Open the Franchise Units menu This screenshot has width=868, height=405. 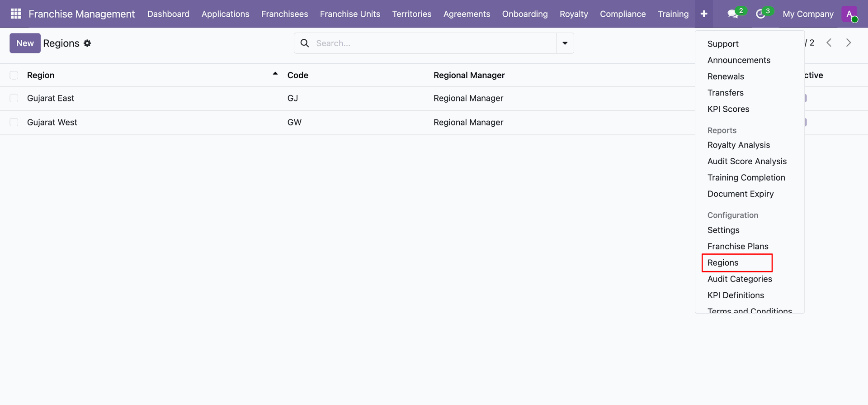(x=350, y=14)
